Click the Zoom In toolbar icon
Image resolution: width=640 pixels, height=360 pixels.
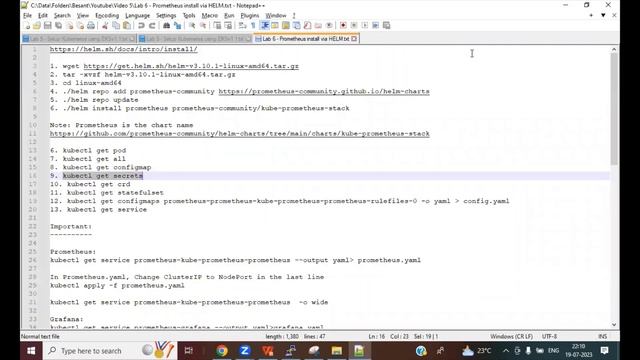[191, 26]
